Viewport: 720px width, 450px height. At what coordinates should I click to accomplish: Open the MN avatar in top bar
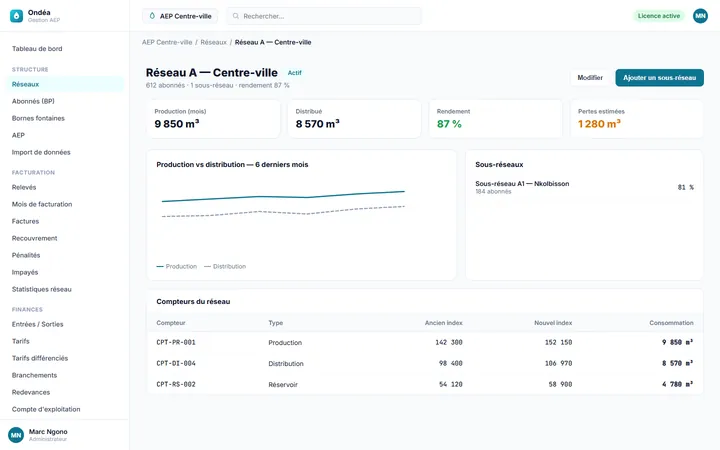[700, 16]
